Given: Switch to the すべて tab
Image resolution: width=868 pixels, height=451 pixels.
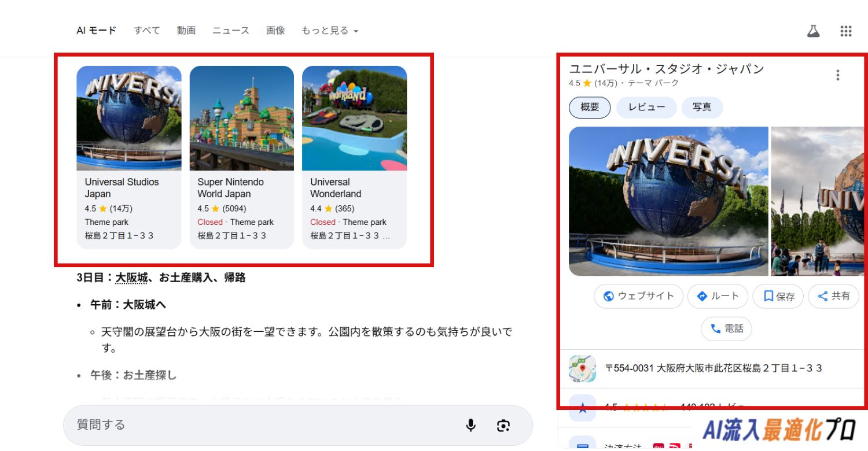Looking at the screenshot, I should click(x=147, y=31).
